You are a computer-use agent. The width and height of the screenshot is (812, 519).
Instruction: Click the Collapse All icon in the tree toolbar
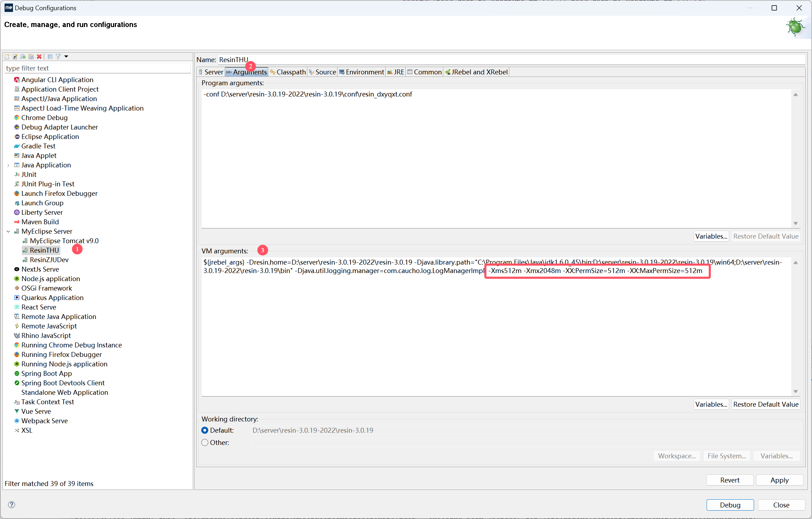(50, 56)
